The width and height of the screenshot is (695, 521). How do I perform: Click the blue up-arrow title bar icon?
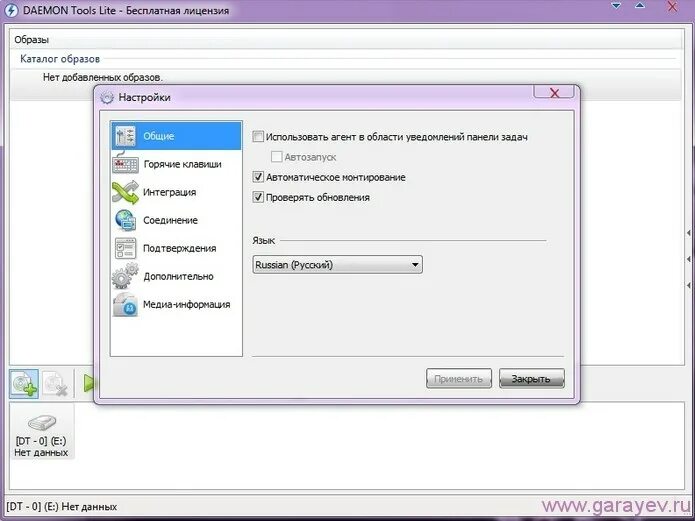(x=640, y=5)
